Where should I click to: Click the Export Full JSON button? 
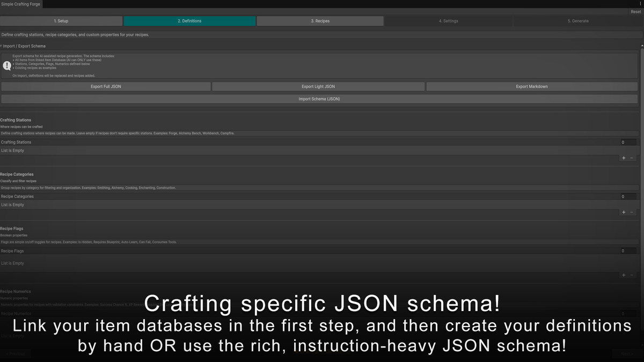107,86
